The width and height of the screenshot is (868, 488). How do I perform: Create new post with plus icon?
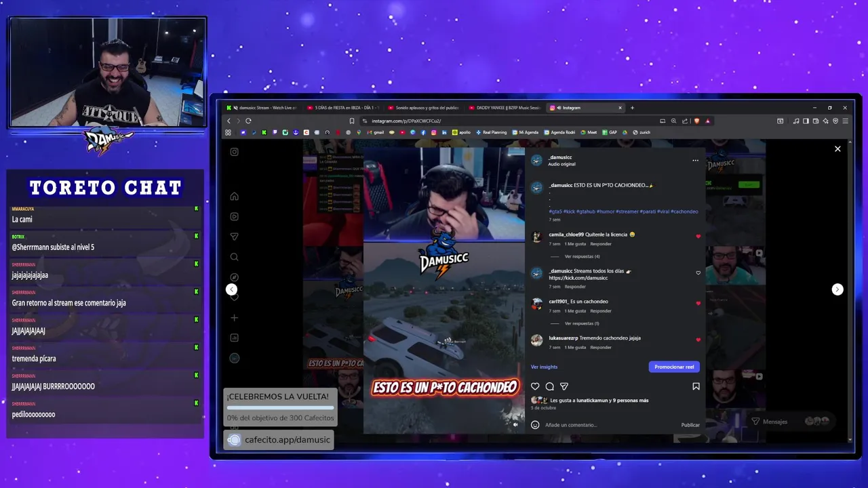pos(234,317)
